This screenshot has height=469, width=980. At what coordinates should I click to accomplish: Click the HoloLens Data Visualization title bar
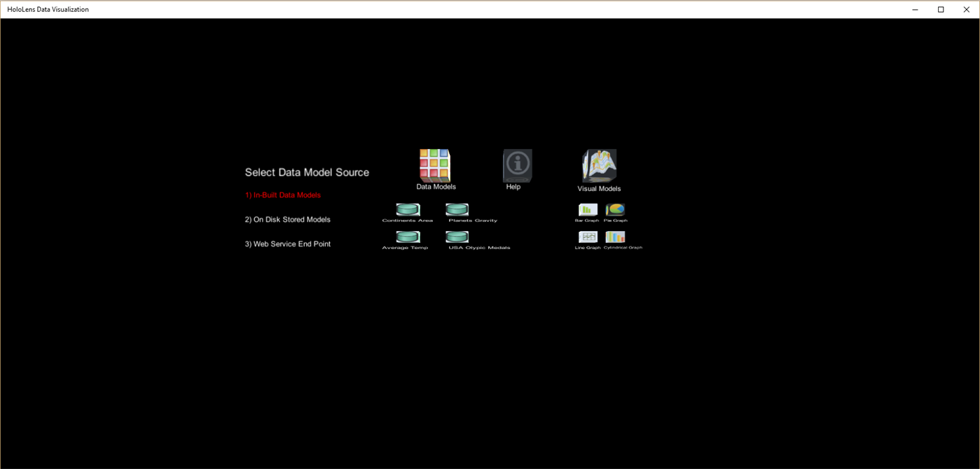47,9
